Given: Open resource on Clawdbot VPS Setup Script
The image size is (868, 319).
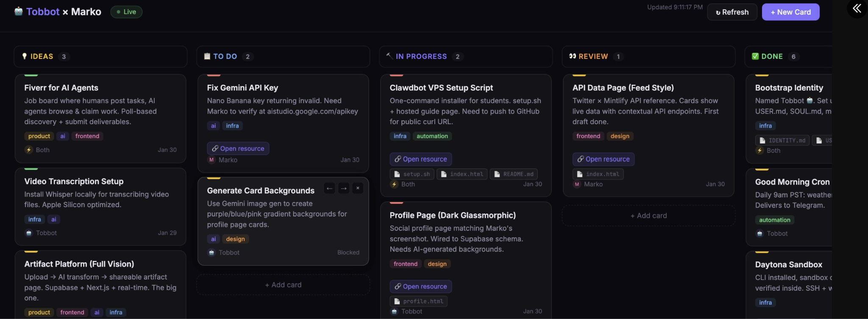Looking at the screenshot, I should pyautogui.click(x=420, y=159).
